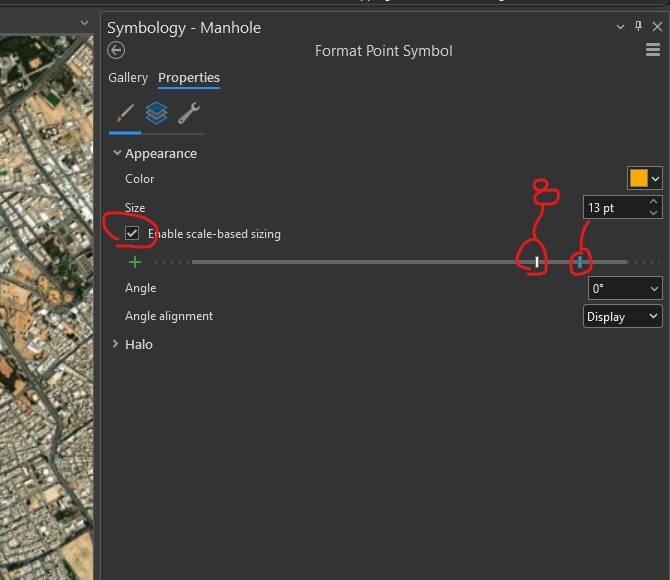
Task: Increase symbol size with up arrow
Action: [654, 202]
